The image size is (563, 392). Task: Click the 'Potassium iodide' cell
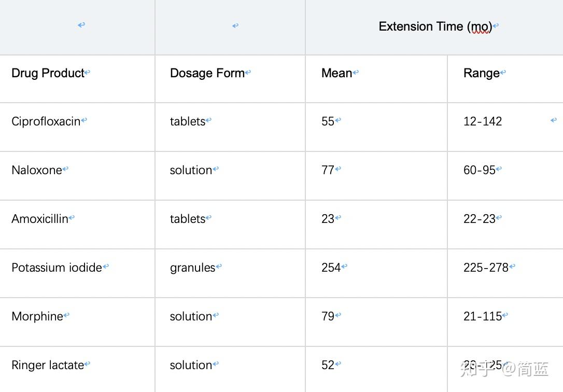click(x=57, y=268)
